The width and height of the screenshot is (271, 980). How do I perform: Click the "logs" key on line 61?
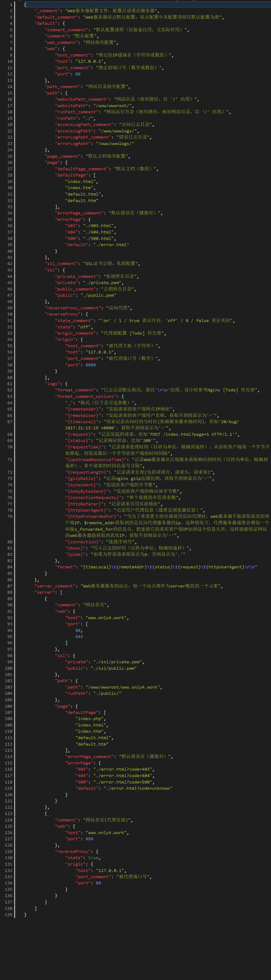[52, 384]
